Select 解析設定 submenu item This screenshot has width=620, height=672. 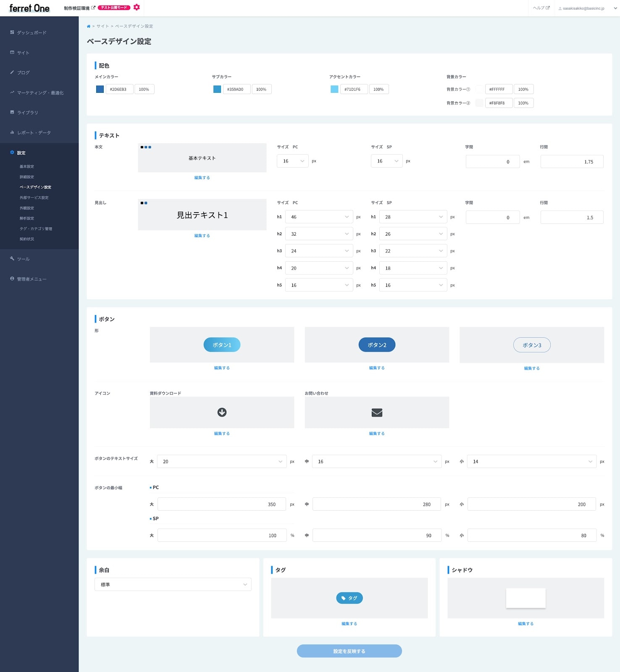(x=27, y=218)
